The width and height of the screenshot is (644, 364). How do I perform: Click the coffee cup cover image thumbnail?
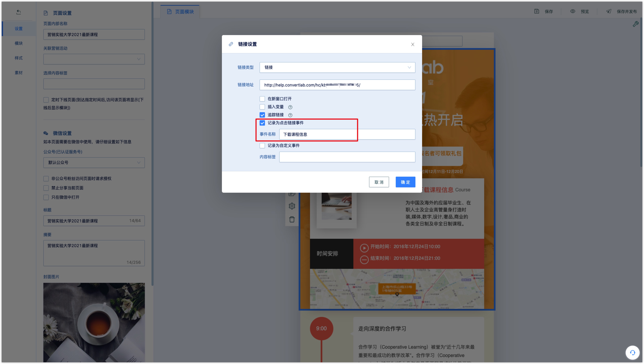[94, 322]
